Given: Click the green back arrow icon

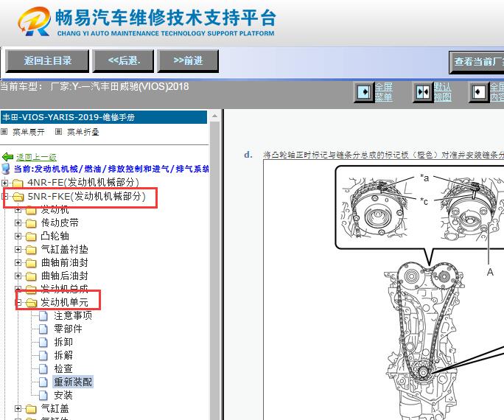Looking at the screenshot, I should [7, 157].
